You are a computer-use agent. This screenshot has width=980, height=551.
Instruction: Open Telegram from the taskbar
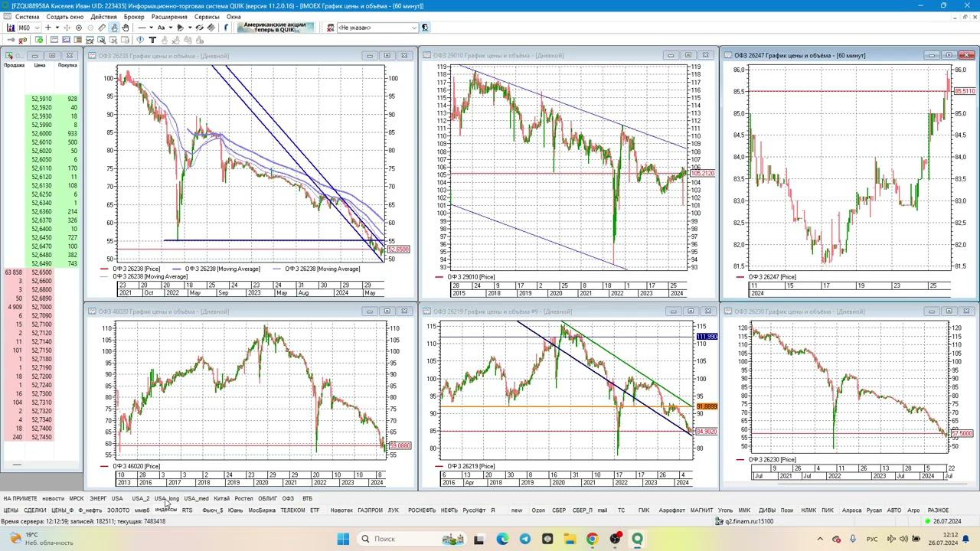point(525,539)
